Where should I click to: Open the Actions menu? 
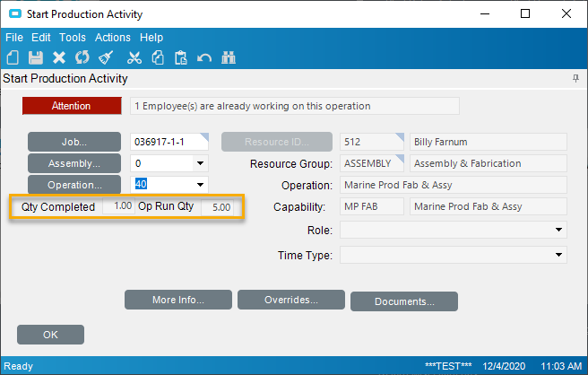(113, 38)
